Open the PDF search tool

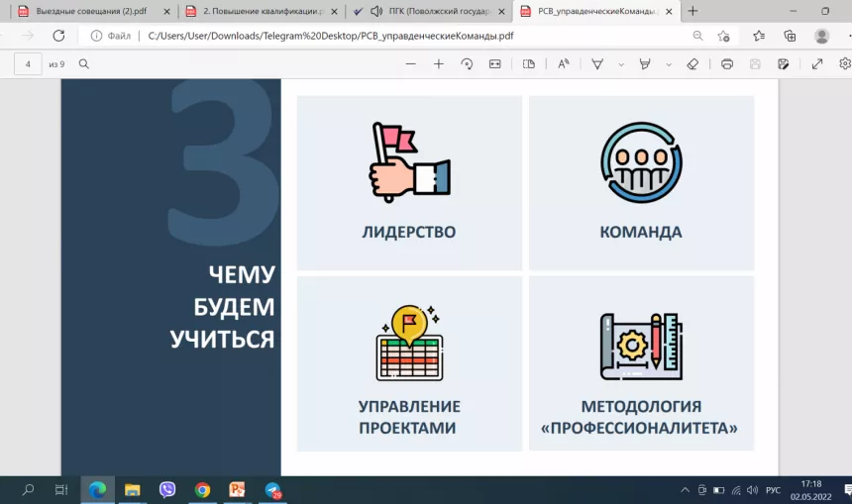click(84, 64)
